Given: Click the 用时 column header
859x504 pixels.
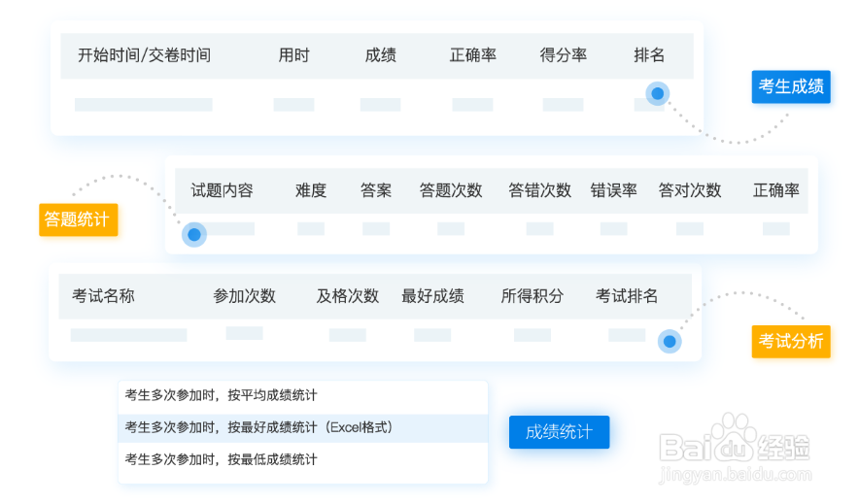Looking at the screenshot, I should click(x=293, y=55).
